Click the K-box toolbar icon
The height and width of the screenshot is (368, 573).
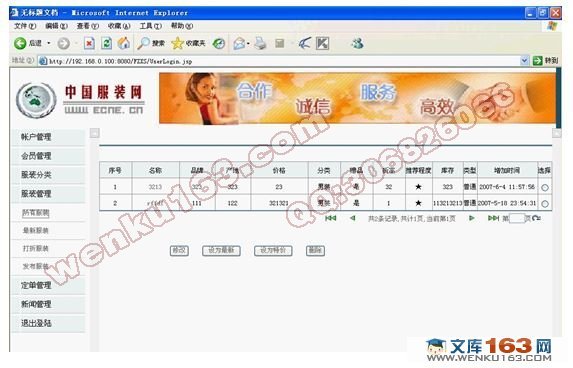point(322,43)
